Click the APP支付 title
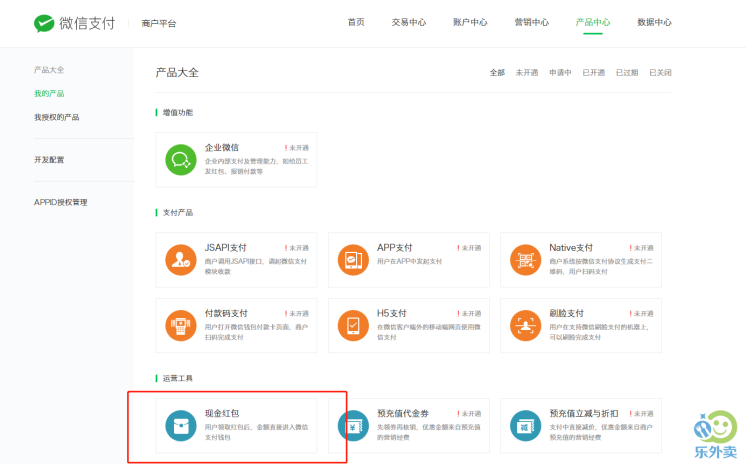This screenshot has width=746, height=464. (x=394, y=247)
